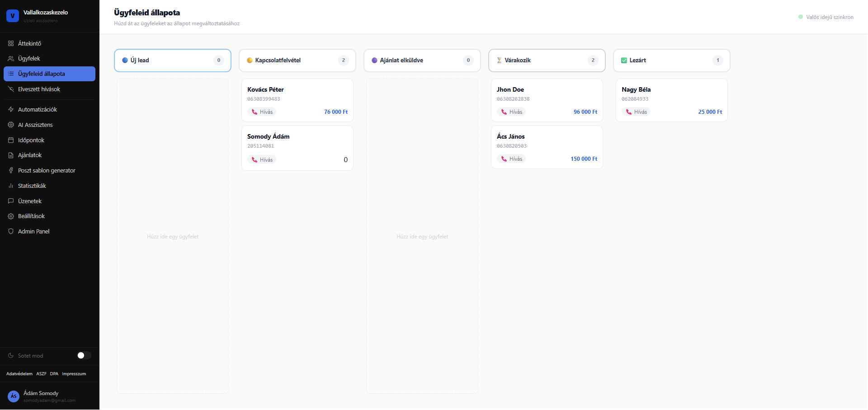Click the Ügyfelek people icon
868x410 pixels.
[x=11, y=59]
